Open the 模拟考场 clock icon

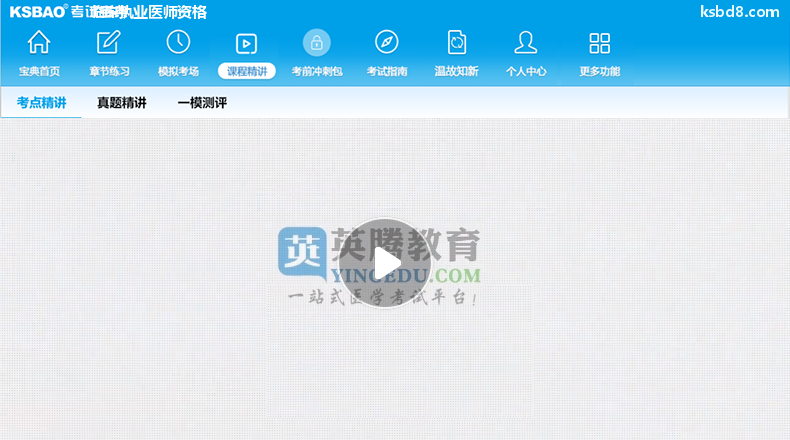[178, 42]
